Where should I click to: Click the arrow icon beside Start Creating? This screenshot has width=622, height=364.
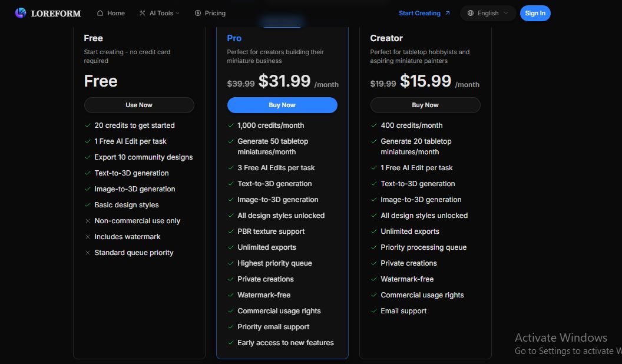(448, 13)
